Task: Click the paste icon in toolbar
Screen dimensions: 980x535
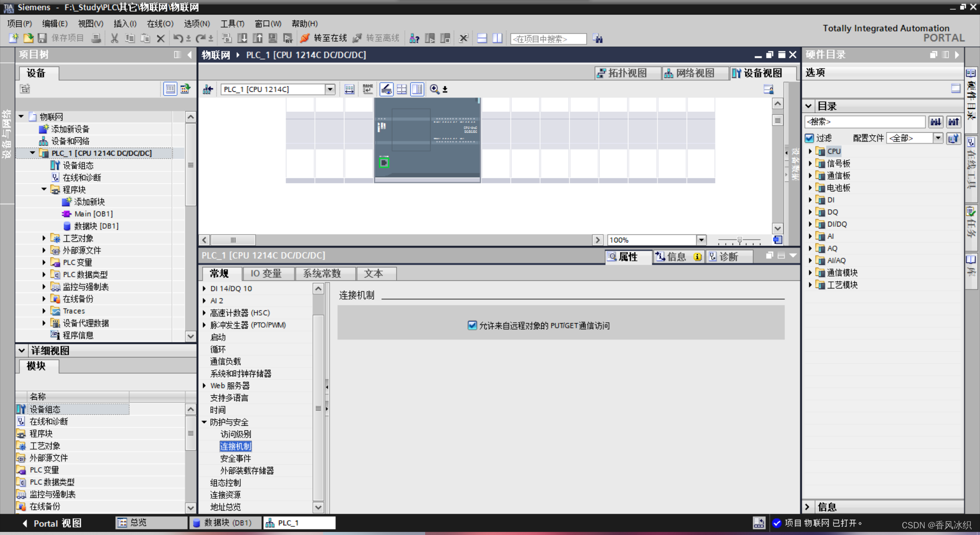Action: point(145,38)
